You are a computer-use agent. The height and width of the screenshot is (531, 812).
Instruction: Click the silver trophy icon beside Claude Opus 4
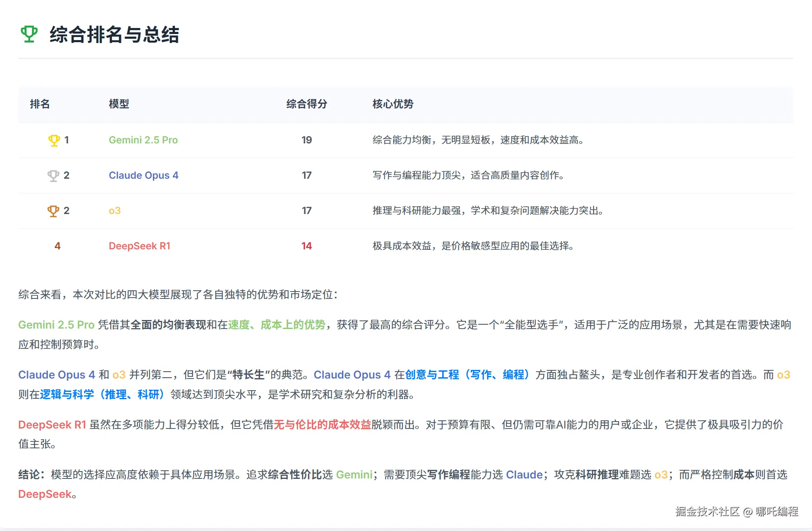pyautogui.click(x=53, y=176)
